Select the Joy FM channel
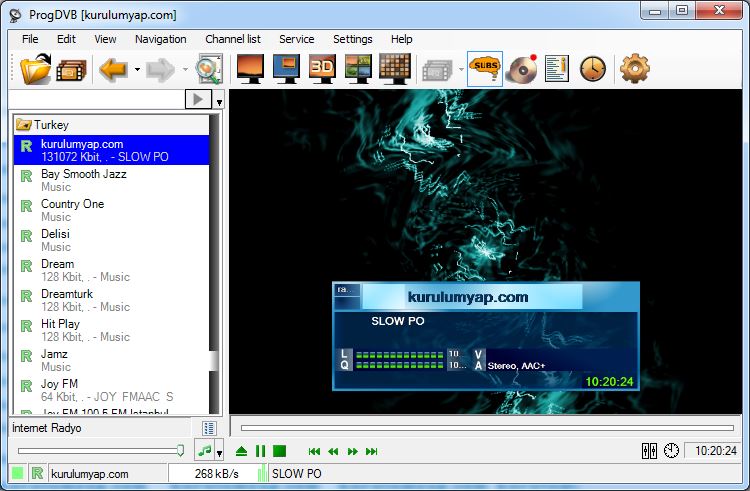This screenshot has height=491, width=750. (111, 390)
